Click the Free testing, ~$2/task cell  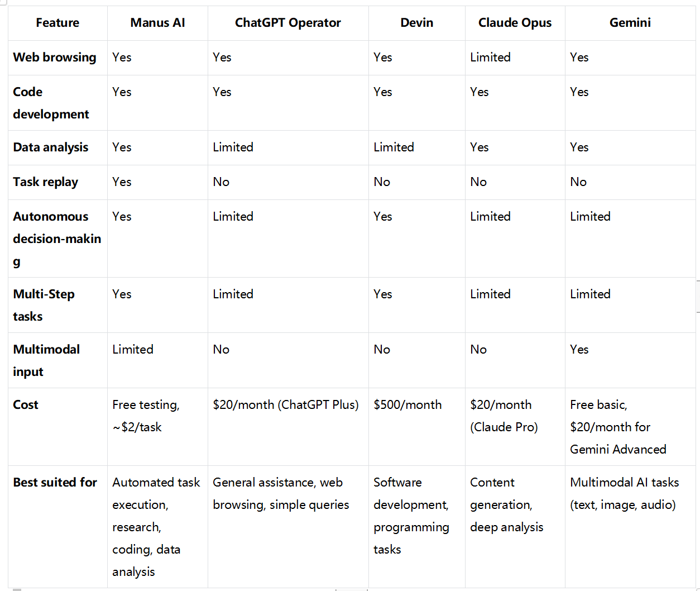pyautogui.click(x=146, y=416)
